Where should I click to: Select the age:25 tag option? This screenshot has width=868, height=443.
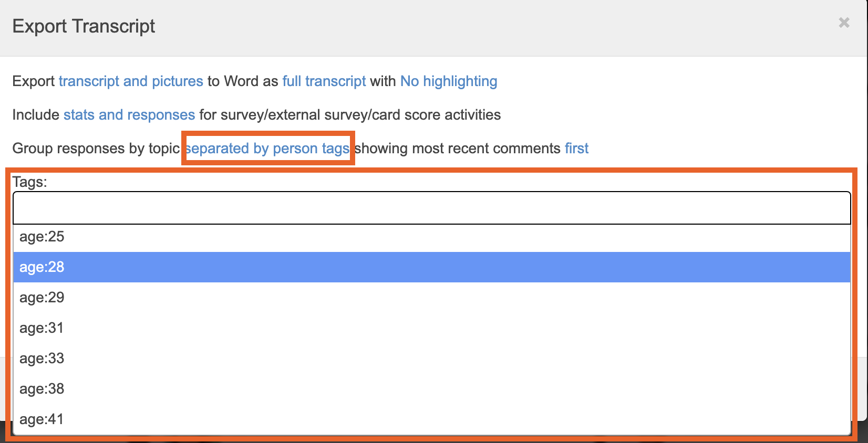point(42,237)
